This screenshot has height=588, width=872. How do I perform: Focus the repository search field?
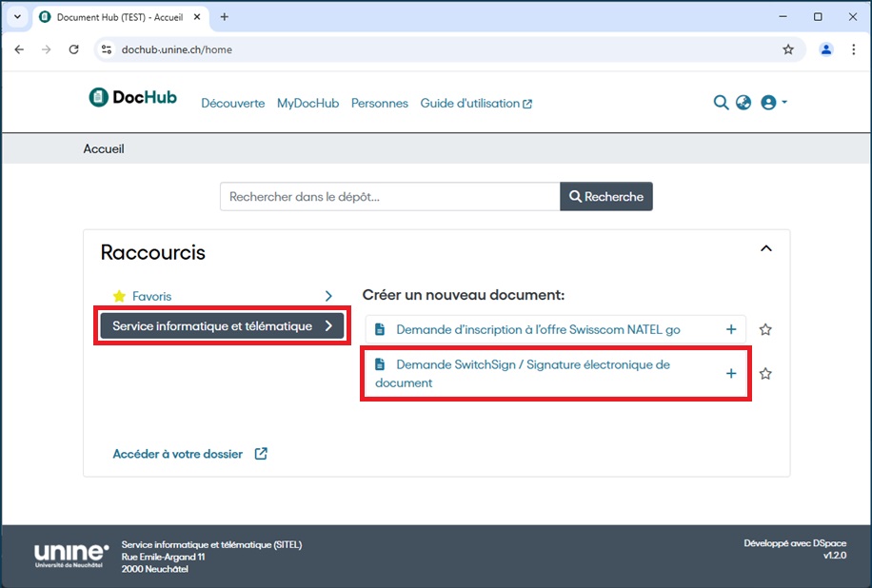[390, 197]
